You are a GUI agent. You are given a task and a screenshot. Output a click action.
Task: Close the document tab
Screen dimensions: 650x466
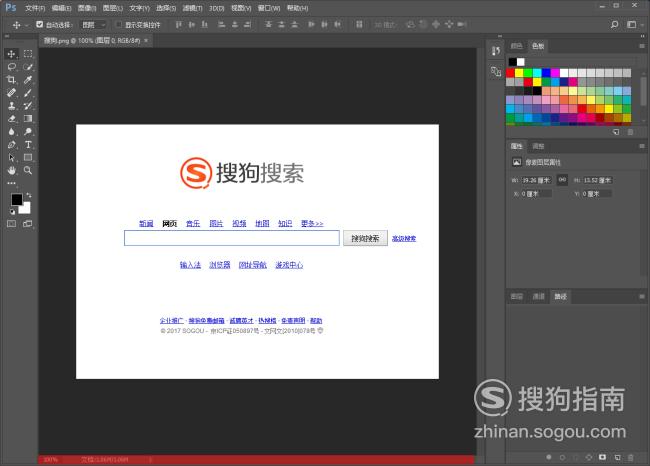click(x=146, y=41)
